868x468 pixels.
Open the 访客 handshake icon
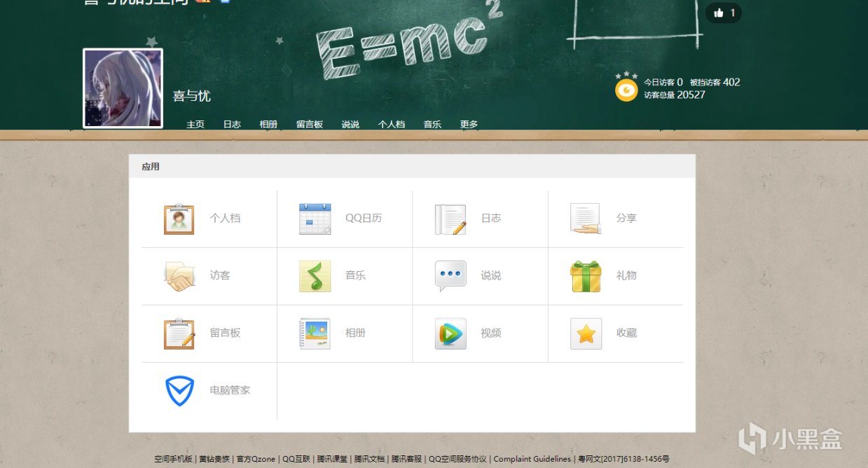click(x=179, y=276)
